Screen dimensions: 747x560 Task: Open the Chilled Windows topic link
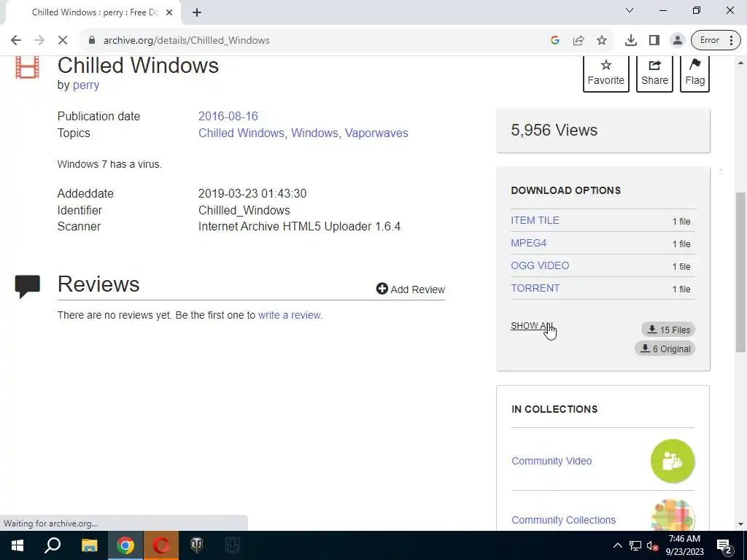point(242,133)
